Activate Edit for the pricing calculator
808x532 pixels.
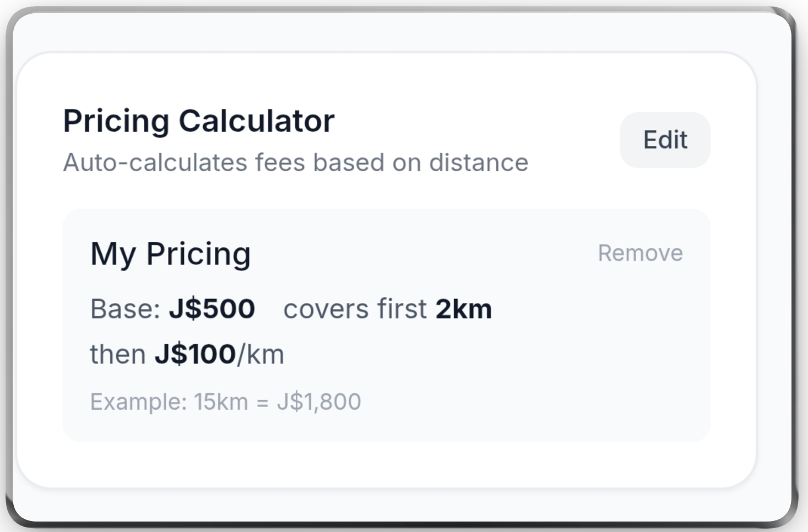(x=665, y=139)
